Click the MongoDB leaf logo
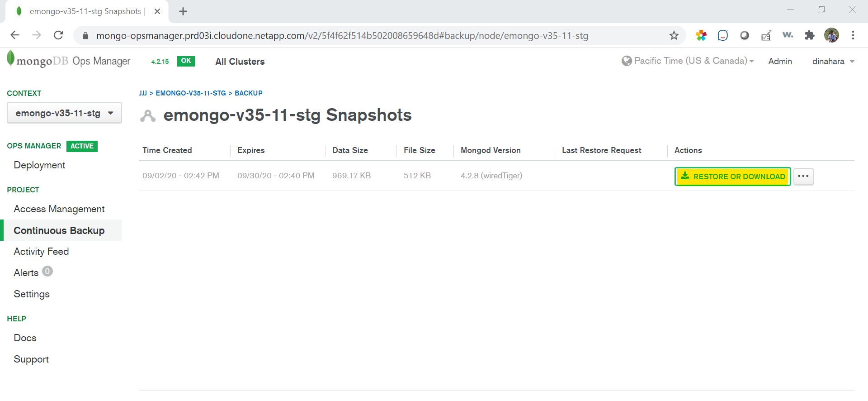Image resolution: width=868 pixels, height=401 pixels. point(10,59)
